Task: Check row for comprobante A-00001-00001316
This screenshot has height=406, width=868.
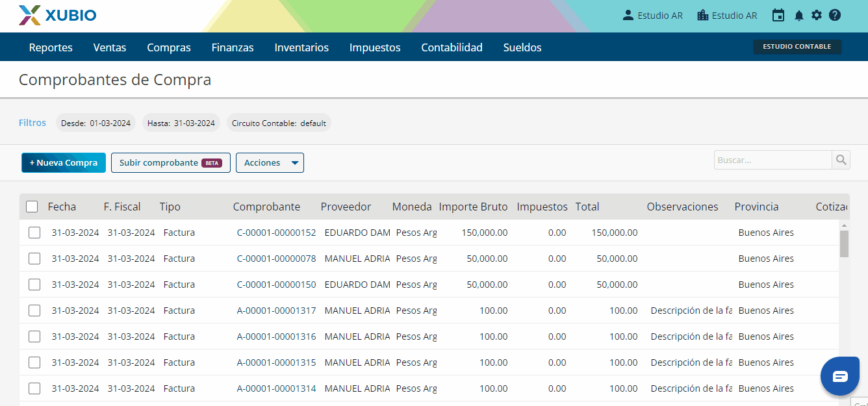Action: (x=34, y=336)
